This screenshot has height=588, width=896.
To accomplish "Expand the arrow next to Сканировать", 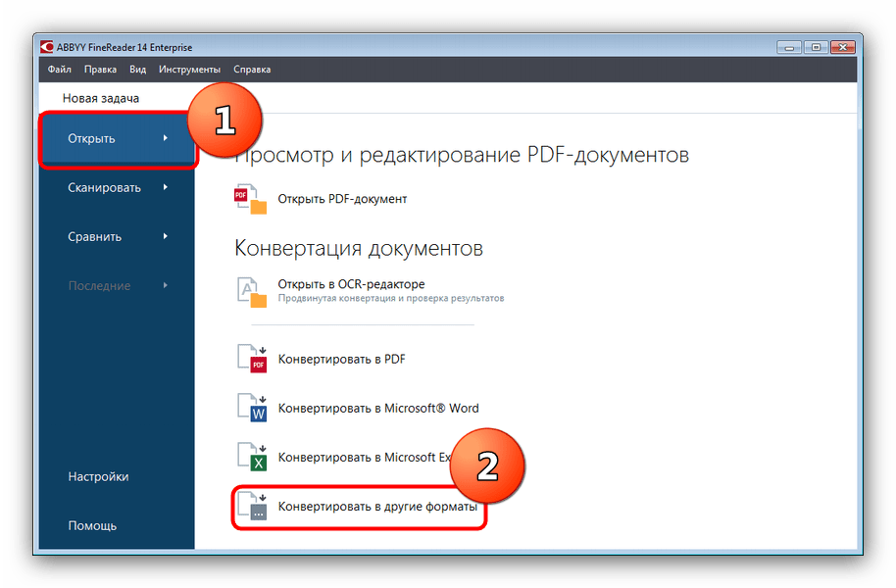I will [165, 187].
